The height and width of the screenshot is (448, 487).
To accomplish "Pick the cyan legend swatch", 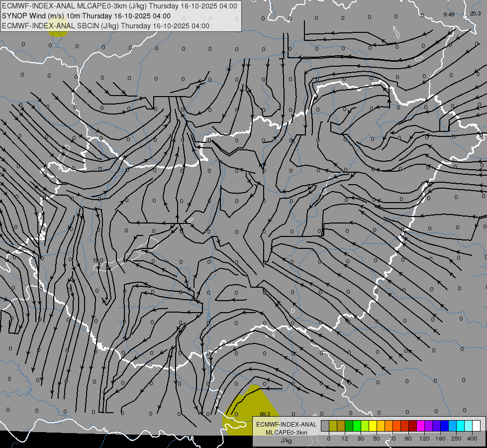I will pyautogui.click(x=461, y=426).
